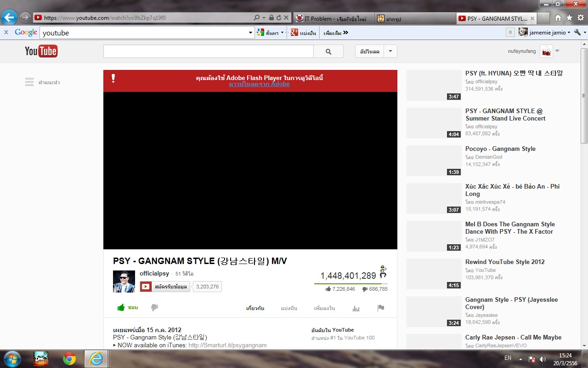Click the YouTube search input field
This screenshot has height=368, width=588.
[x=209, y=52]
